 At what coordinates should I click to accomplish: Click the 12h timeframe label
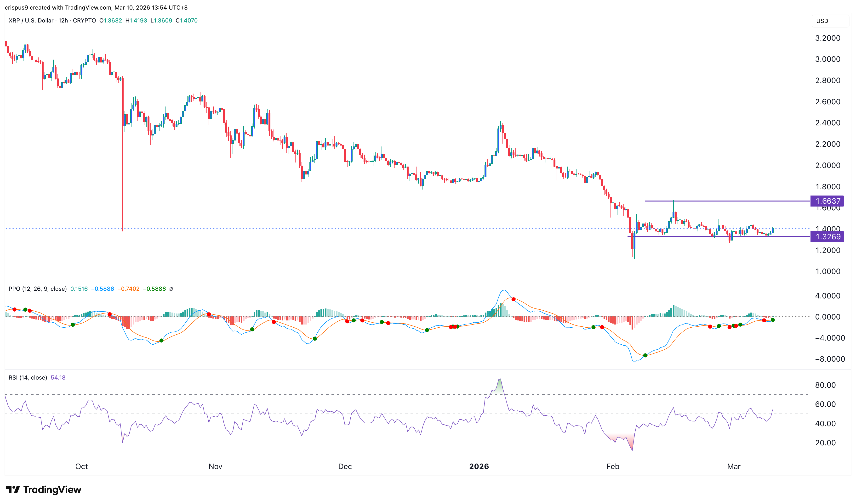(x=63, y=21)
